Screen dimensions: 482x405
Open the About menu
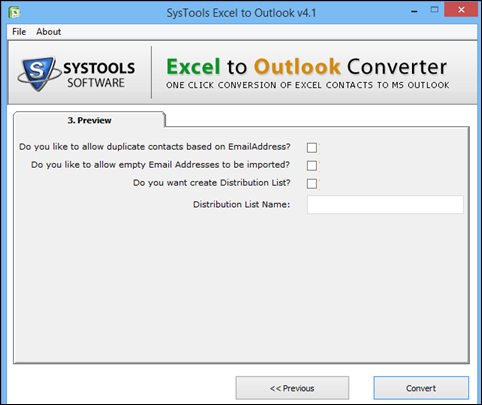(49, 32)
